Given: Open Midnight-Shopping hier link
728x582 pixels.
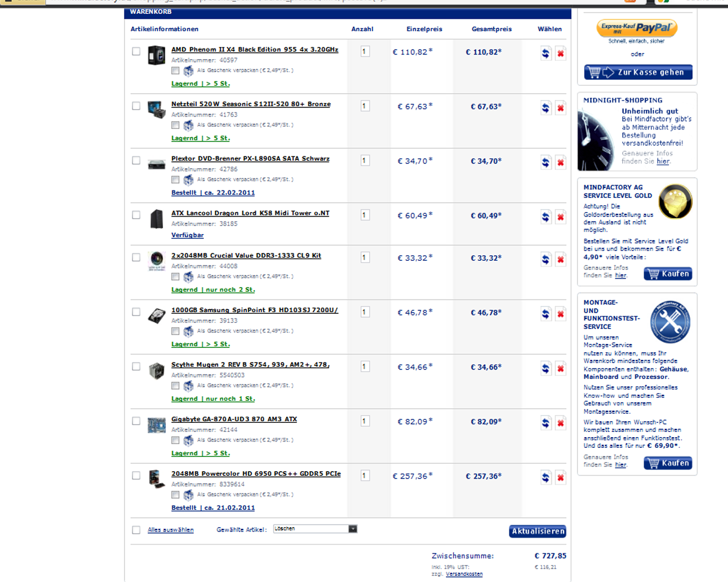Looking at the screenshot, I should (663, 161).
